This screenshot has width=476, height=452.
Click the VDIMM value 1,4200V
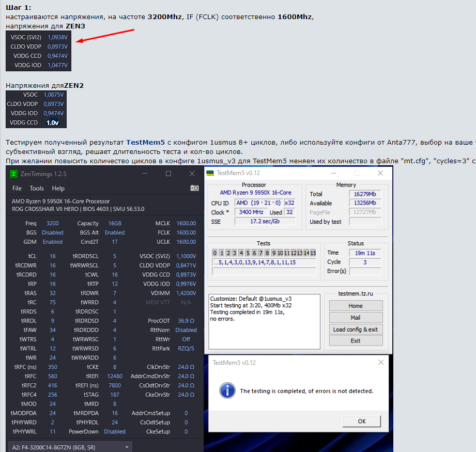click(186, 293)
